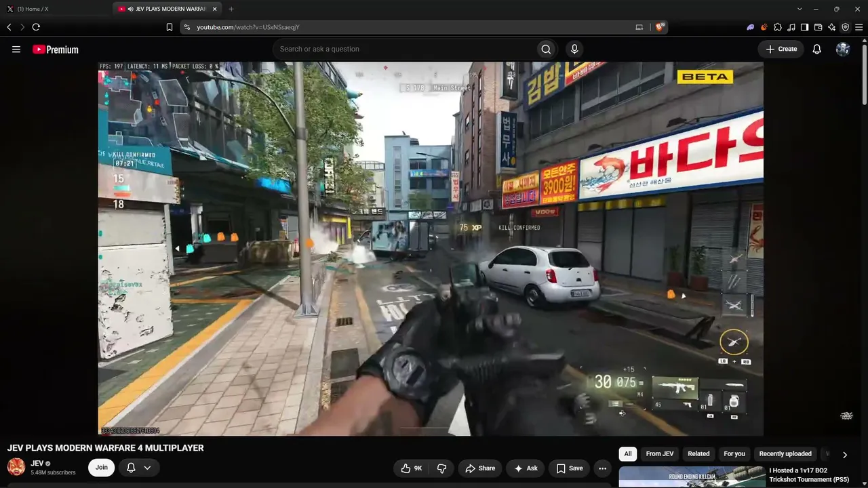The width and height of the screenshot is (868, 488).
Task: Click the Create button
Action: tap(781, 49)
